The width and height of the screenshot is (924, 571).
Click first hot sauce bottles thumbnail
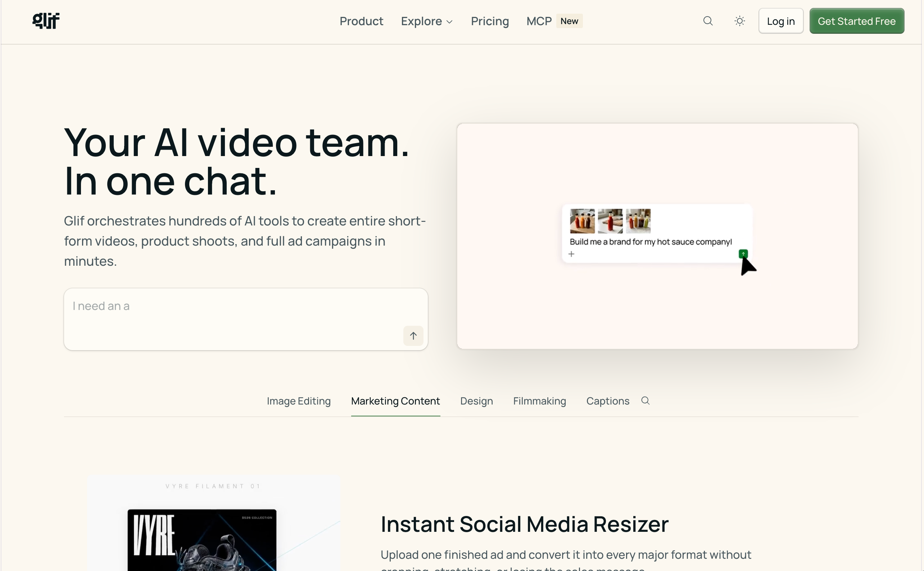pyautogui.click(x=582, y=221)
